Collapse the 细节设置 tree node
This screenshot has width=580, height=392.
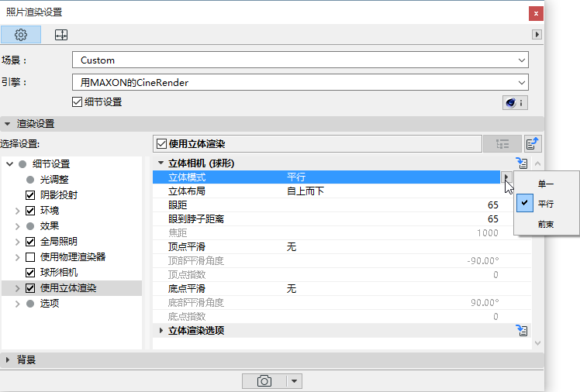[x=10, y=163]
